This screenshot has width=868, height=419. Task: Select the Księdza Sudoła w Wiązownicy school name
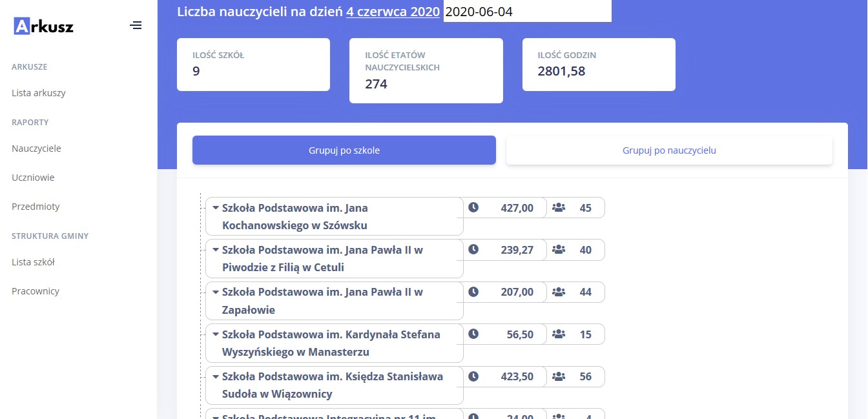(333, 385)
